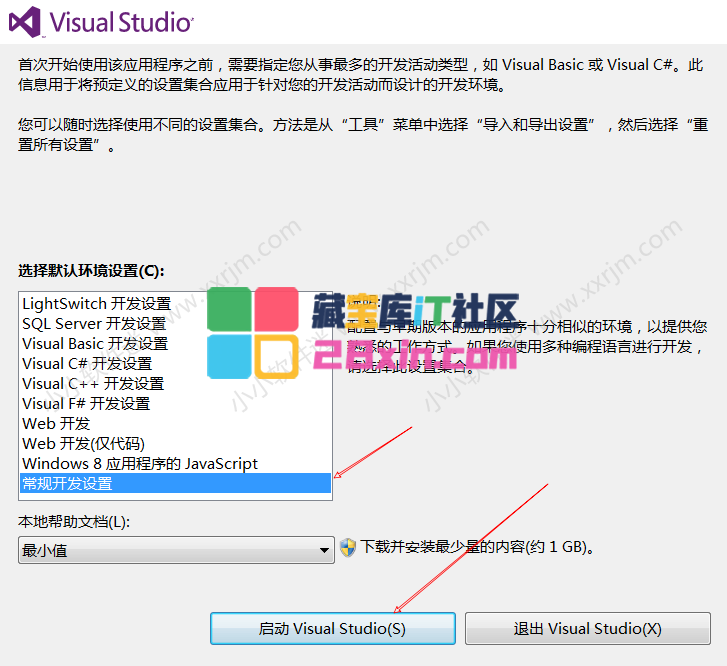Select the highlighted 常规开发设置 item

[x=175, y=483]
